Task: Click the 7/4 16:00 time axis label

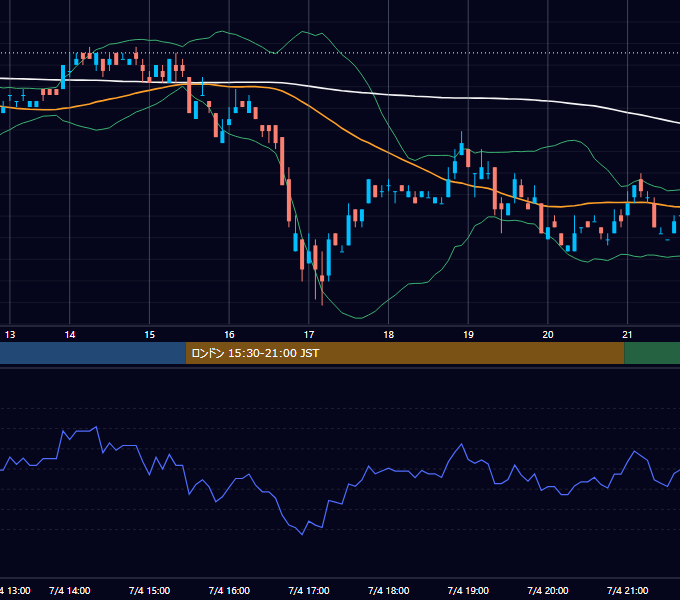Action: pos(229,590)
